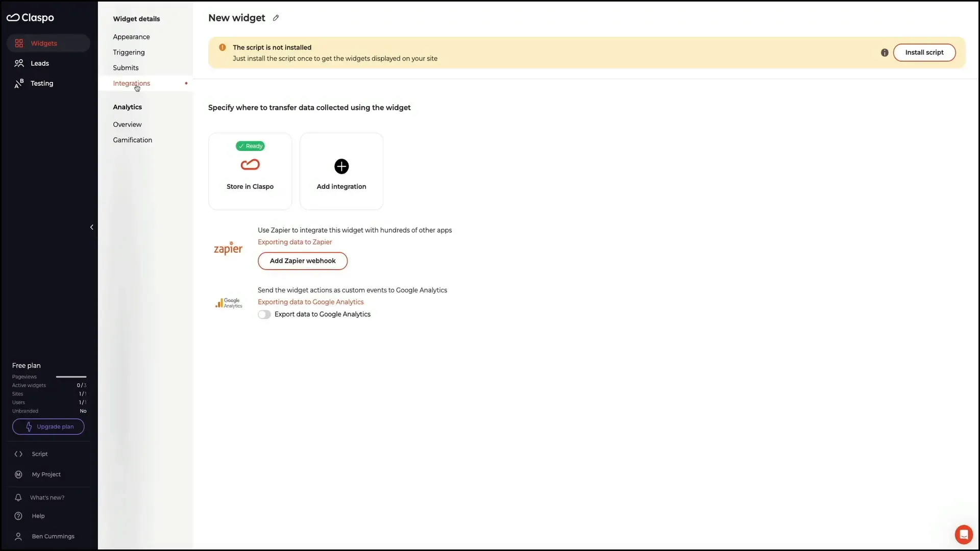Image resolution: width=980 pixels, height=551 pixels.
Task: Click the Install script button
Action: (x=924, y=53)
